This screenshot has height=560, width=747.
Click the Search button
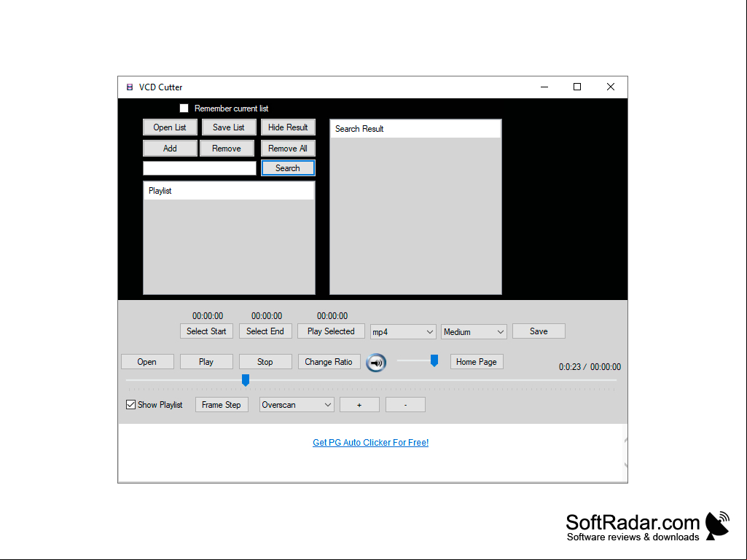288,168
